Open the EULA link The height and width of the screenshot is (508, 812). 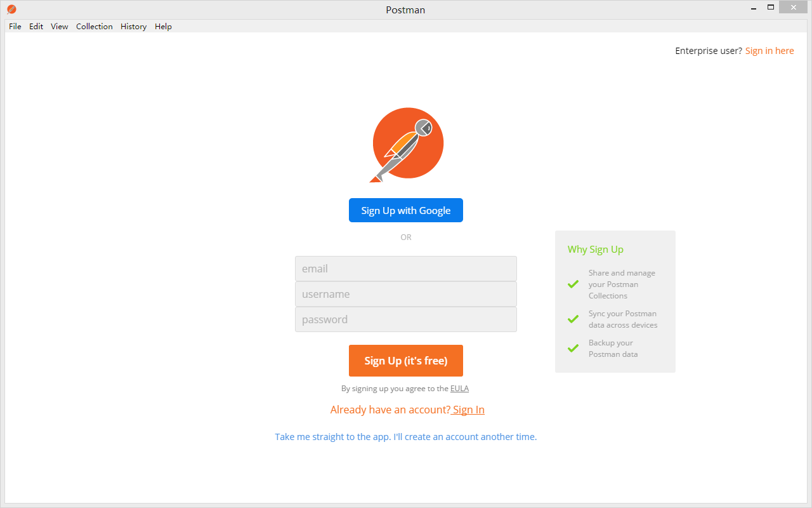[459, 389]
